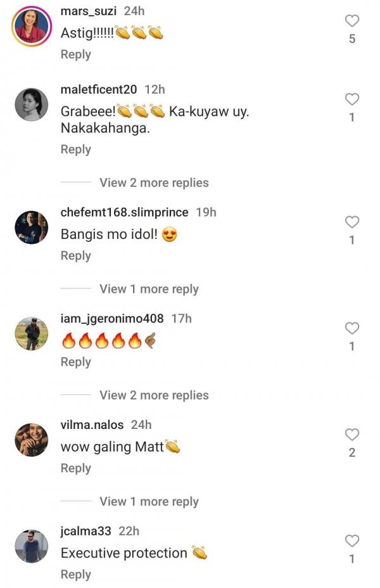Show 2 more replies under iam_jgeronimo408
The height and width of the screenshot is (588, 380).
pos(154,395)
